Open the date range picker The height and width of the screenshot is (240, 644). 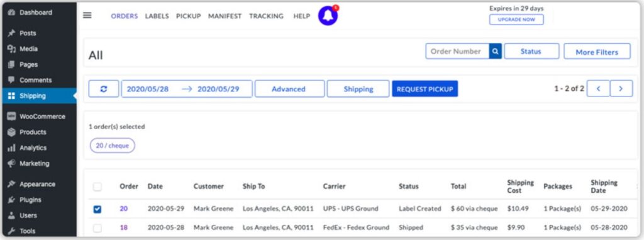point(186,89)
